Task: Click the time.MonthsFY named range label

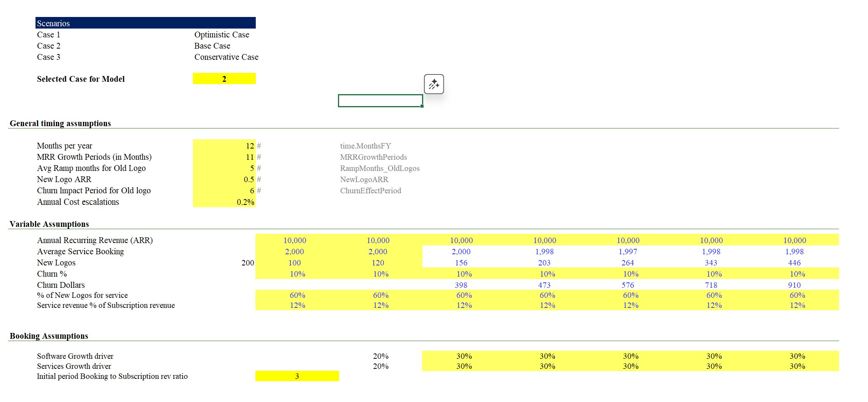Action: [365, 146]
